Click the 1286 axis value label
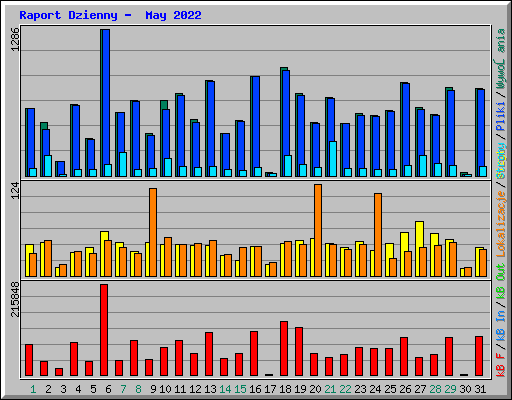512x400 pixels. [15, 39]
